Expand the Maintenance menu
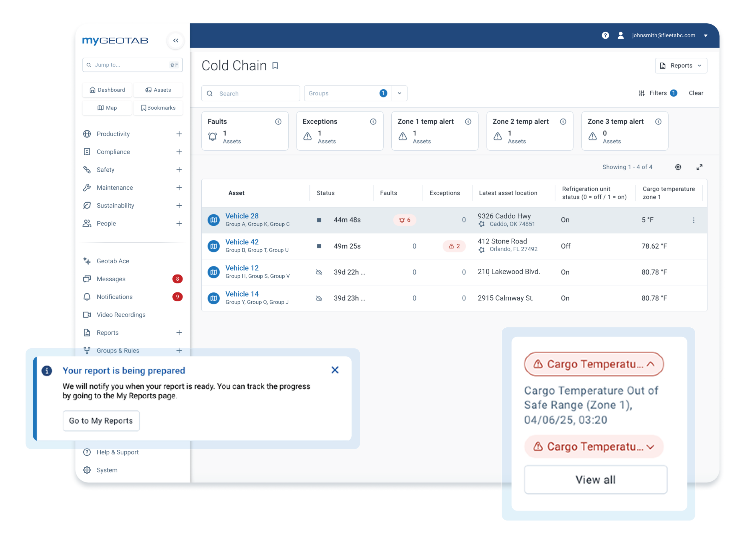756x538 pixels. tap(179, 188)
